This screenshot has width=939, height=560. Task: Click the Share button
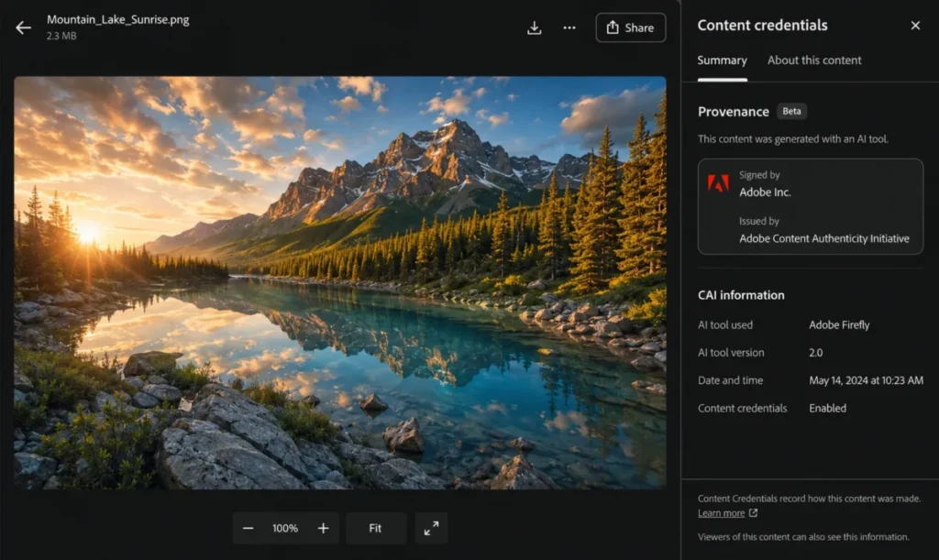[631, 27]
